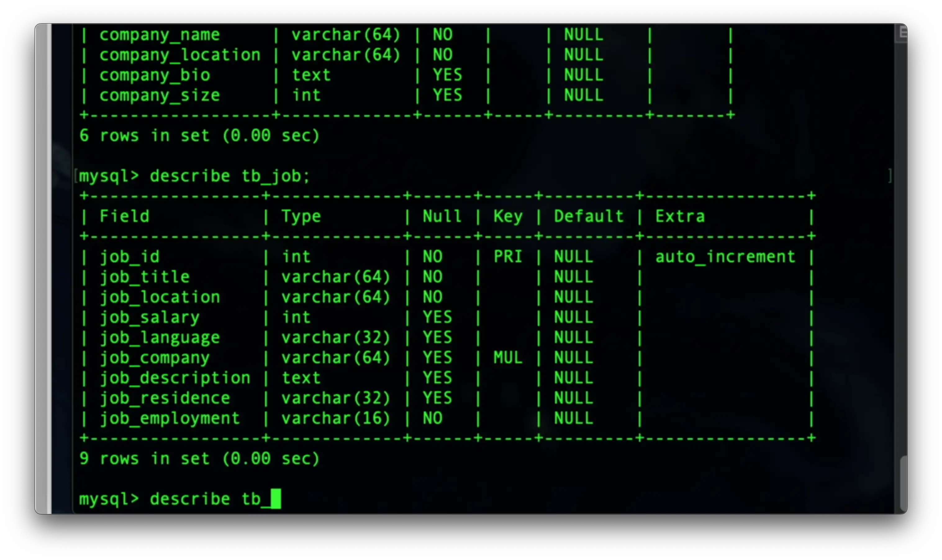Click the 'Default' column header
942x560 pixels.
(x=588, y=217)
